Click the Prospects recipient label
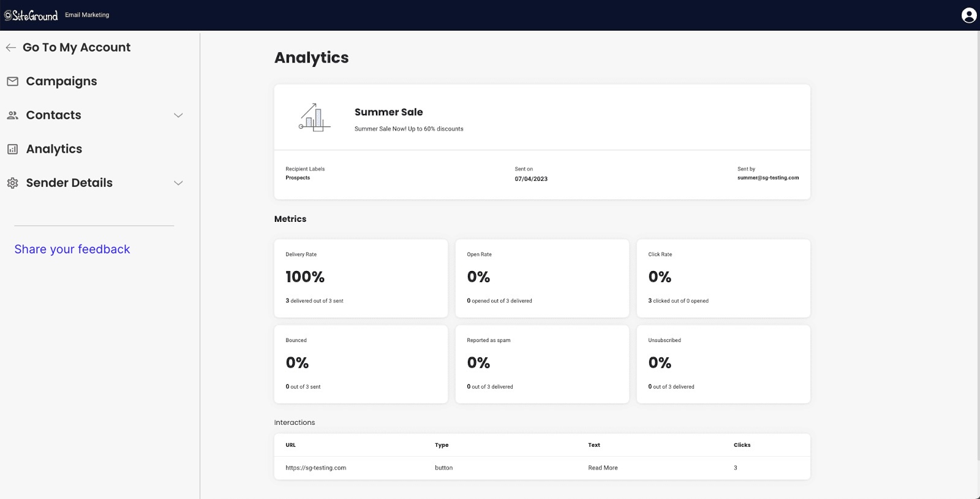 click(x=298, y=178)
